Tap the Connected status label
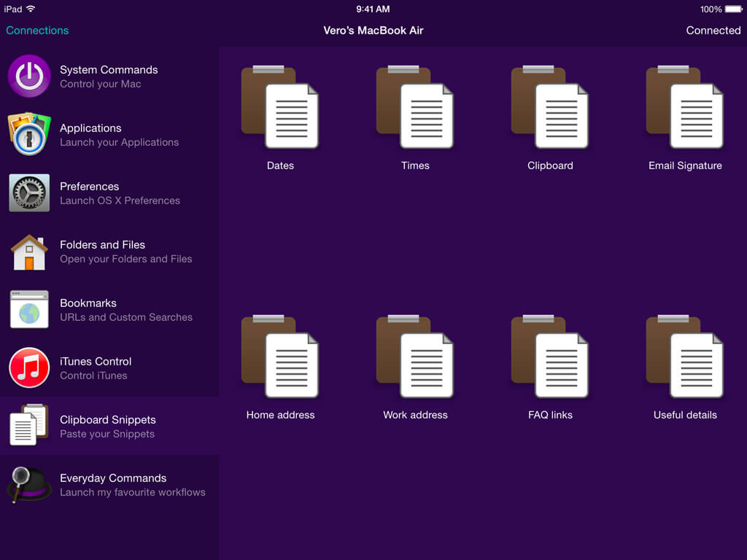Screen dimensions: 747x560 click(713, 31)
